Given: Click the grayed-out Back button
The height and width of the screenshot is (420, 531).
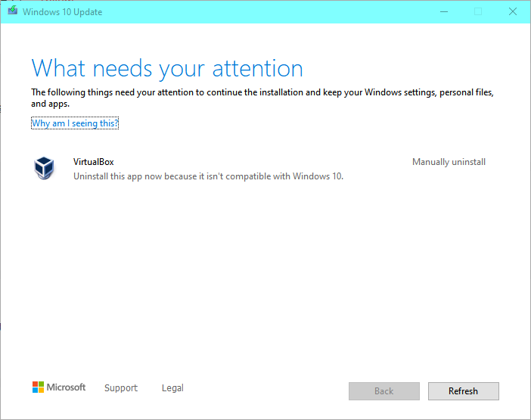Looking at the screenshot, I should pos(383,391).
